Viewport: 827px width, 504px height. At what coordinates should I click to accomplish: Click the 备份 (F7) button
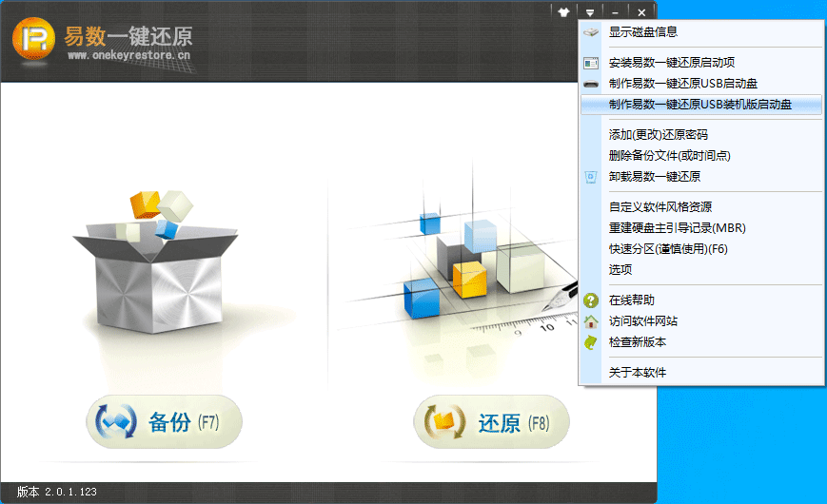point(164,422)
